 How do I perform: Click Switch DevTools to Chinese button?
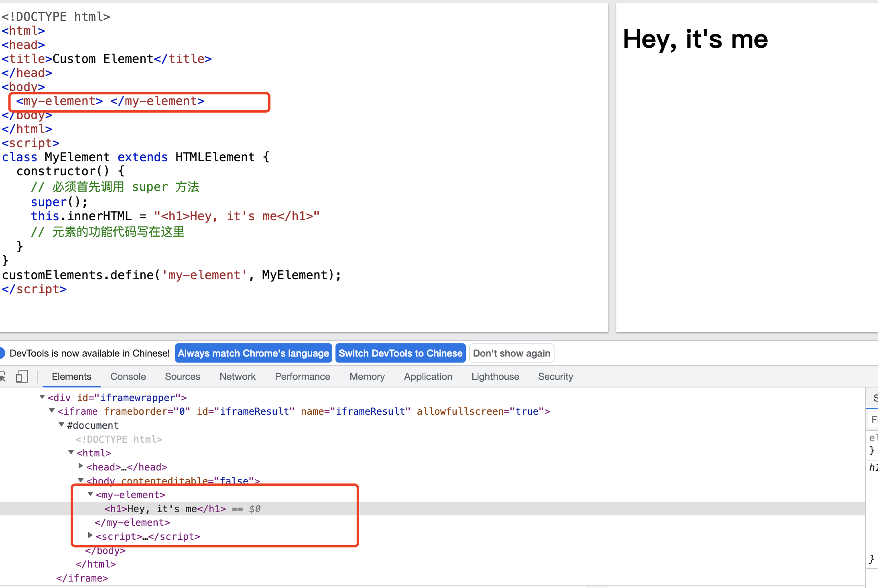pos(400,353)
